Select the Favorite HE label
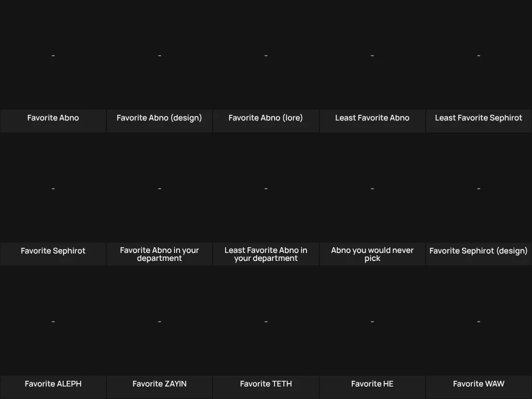The height and width of the screenshot is (399, 532). [372, 384]
